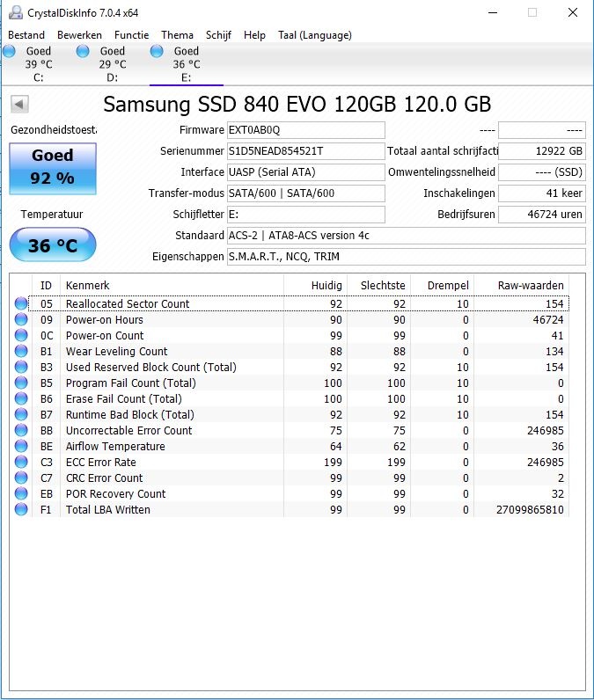The width and height of the screenshot is (594, 700).
Task: Click the Temperatuur label
Action: (52, 215)
